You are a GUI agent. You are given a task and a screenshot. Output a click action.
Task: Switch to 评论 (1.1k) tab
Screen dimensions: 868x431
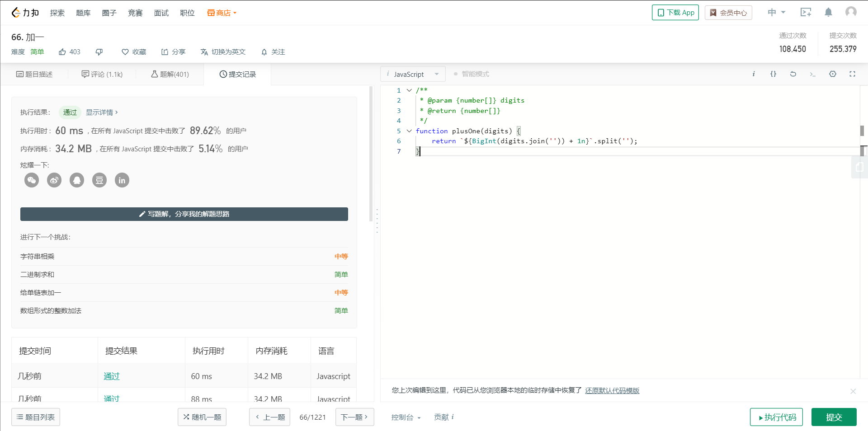102,74
